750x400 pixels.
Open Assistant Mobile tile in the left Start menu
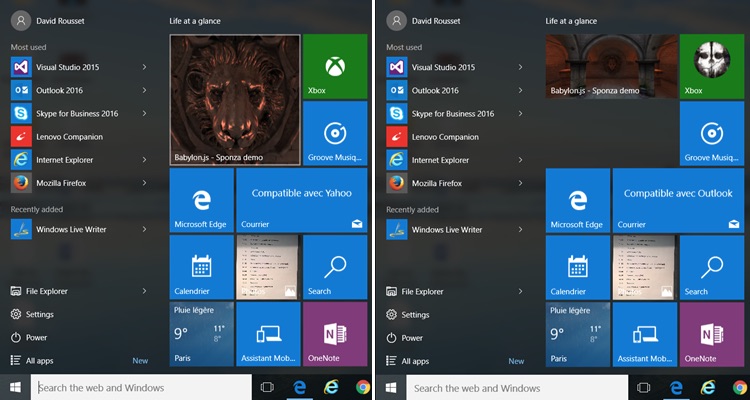pos(267,334)
